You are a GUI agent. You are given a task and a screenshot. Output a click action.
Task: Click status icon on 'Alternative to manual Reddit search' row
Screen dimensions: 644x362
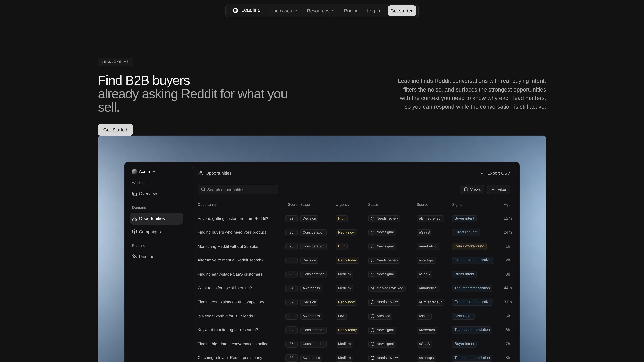click(372, 260)
